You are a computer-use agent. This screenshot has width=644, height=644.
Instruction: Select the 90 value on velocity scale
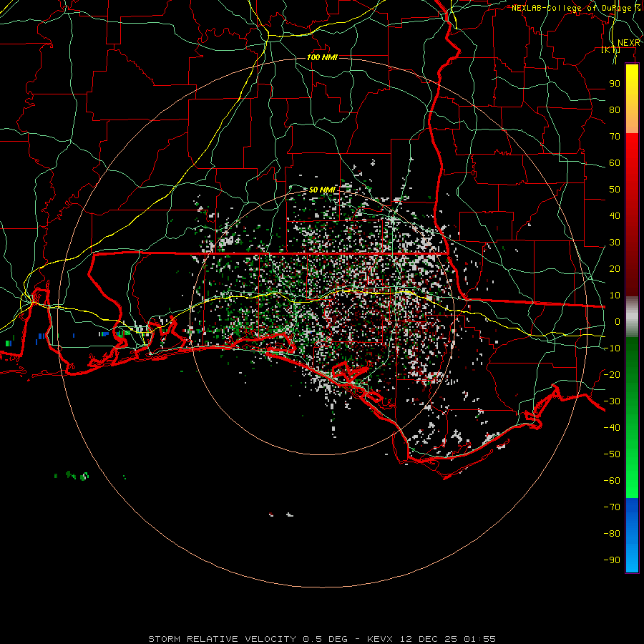615,84
